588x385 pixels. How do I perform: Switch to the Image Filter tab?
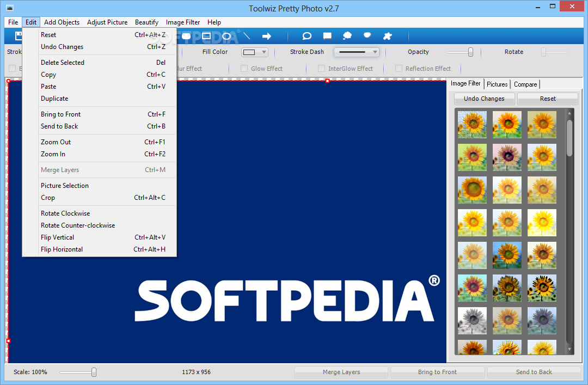click(465, 83)
